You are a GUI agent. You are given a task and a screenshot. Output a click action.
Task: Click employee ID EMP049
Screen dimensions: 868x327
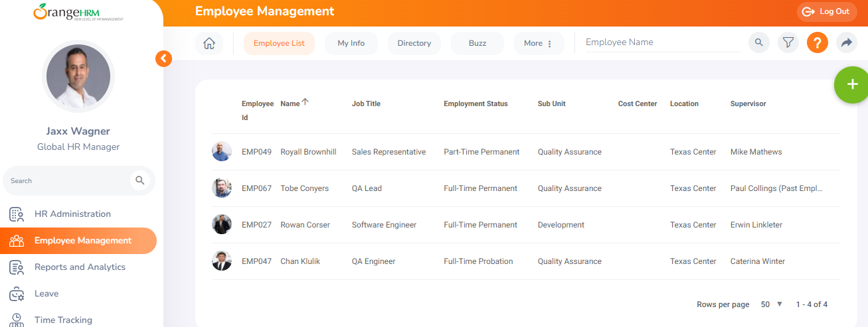click(x=256, y=152)
